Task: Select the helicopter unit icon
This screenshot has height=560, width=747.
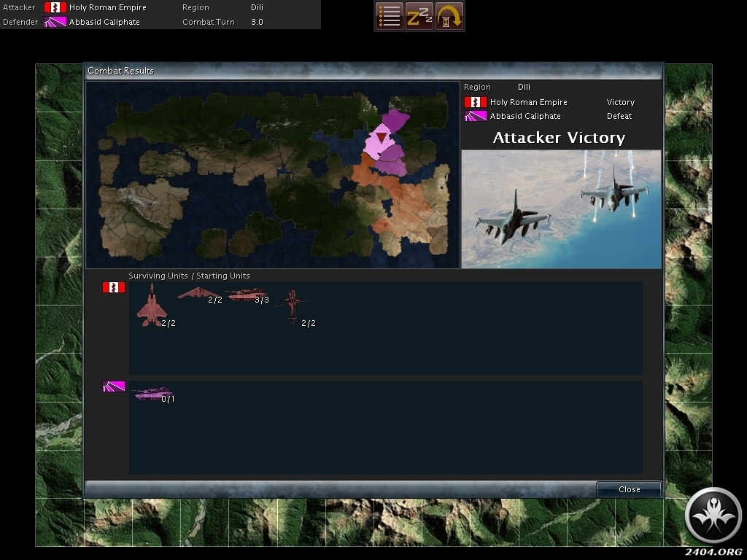Action: (292, 306)
